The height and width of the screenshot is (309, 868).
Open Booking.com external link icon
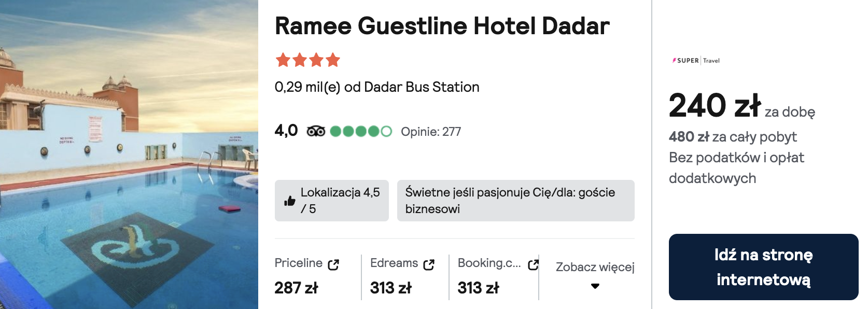pyautogui.click(x=533, y=264)
